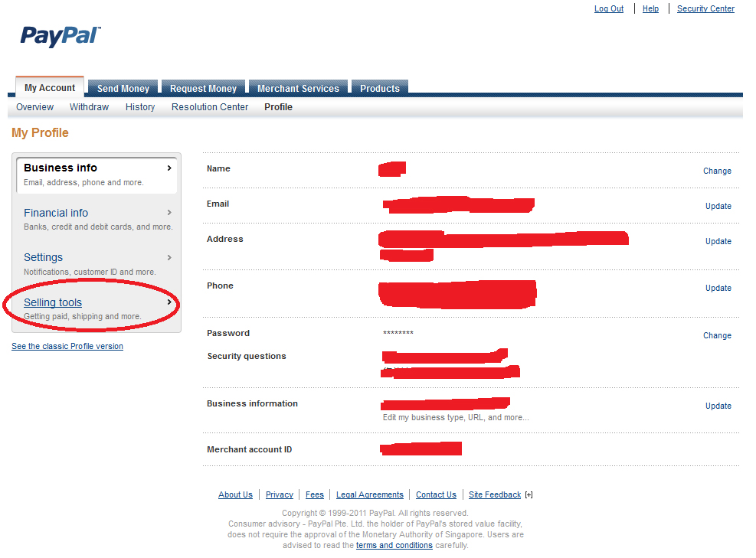The width and height of the screenshot is (756, 558).
Task: Open the Security Center link
Action: pos(705,9)
